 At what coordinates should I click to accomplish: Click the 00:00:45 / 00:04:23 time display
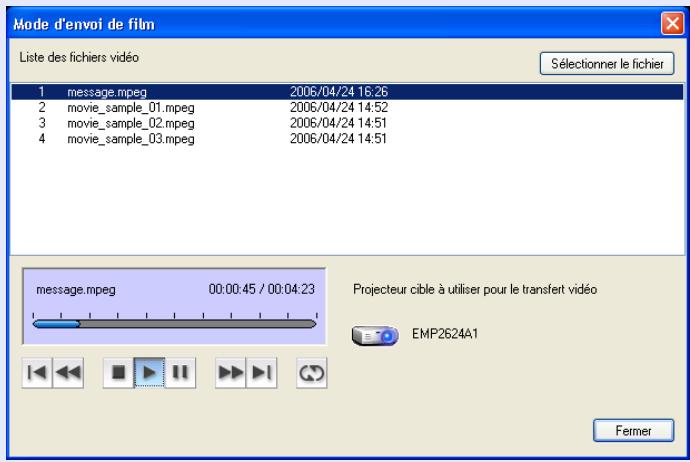click(x=262, y=289)
